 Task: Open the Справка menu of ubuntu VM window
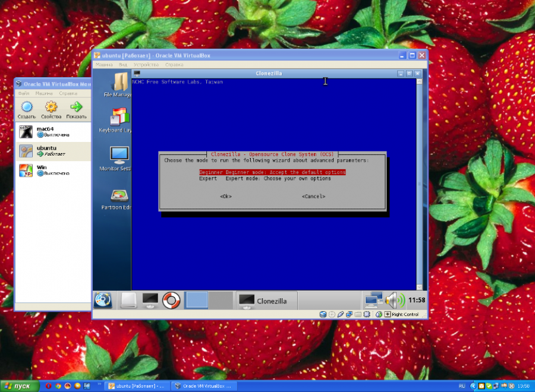[174, 65]
